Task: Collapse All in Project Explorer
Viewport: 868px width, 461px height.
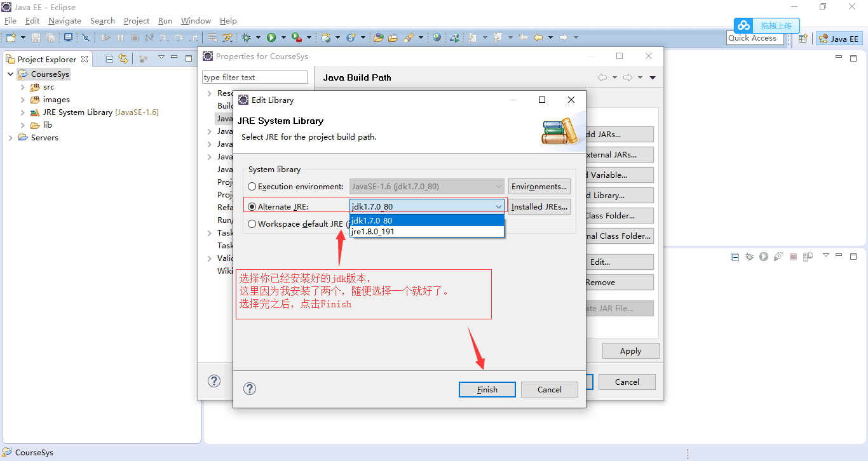Action: pyautogui.click(x=109, y=58)
